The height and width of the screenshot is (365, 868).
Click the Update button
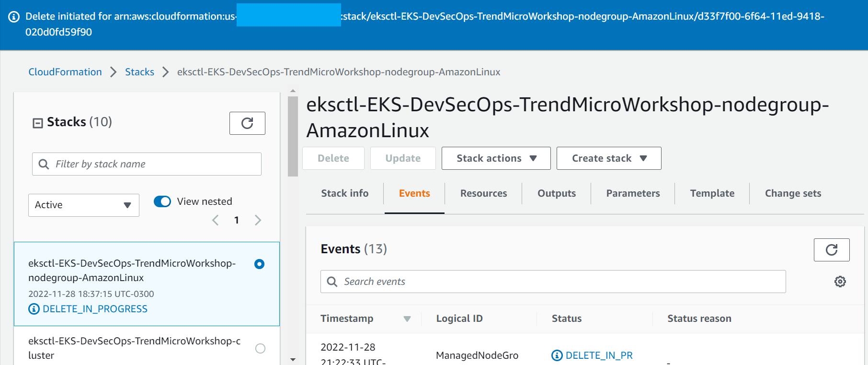pos(403,158)
